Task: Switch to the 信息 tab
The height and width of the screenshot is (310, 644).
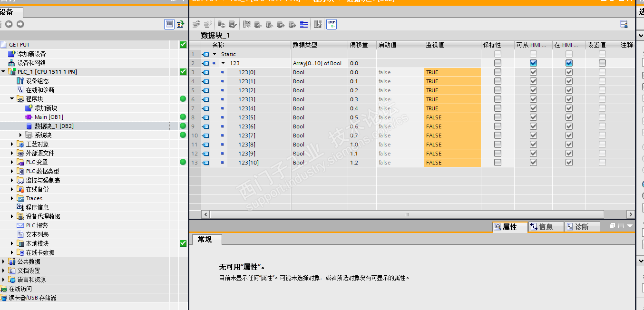Action: coord(546,227)
